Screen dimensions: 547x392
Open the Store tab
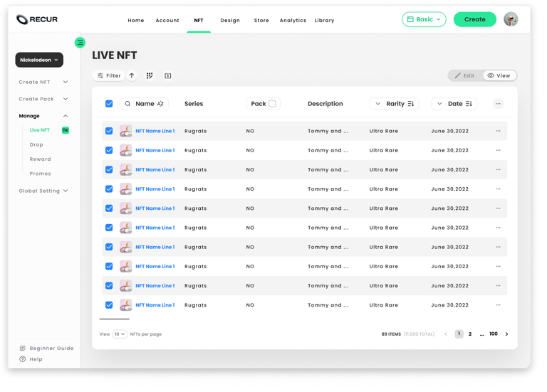[x=261, y=20]
